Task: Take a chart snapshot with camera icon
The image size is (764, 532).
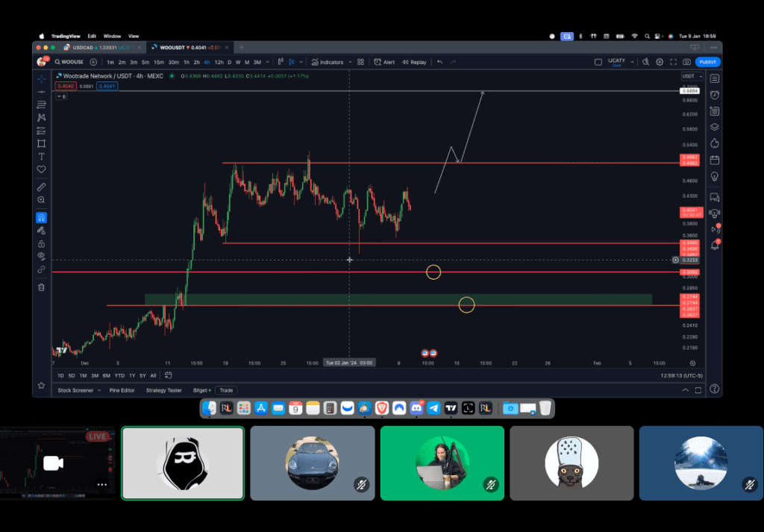Action: (686, 62)
